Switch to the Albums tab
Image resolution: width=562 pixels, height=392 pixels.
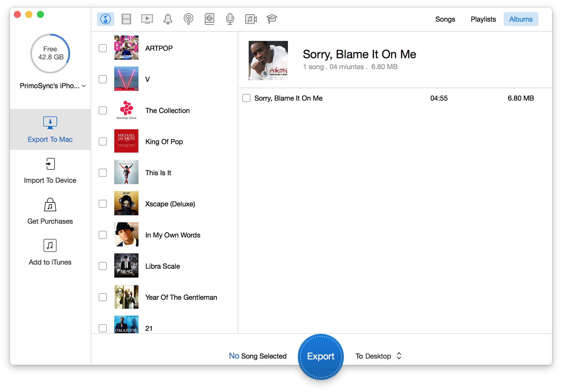521,19
